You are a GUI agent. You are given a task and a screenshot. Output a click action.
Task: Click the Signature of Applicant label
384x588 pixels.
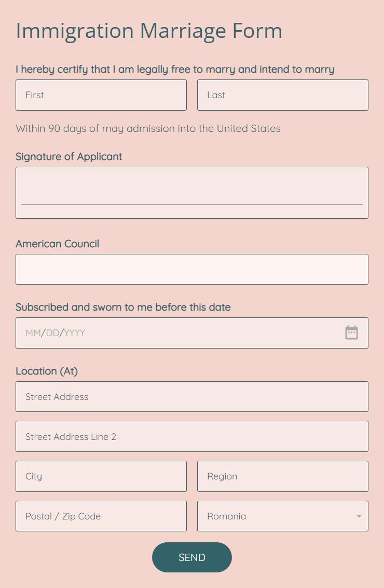[x=69, y=156]
